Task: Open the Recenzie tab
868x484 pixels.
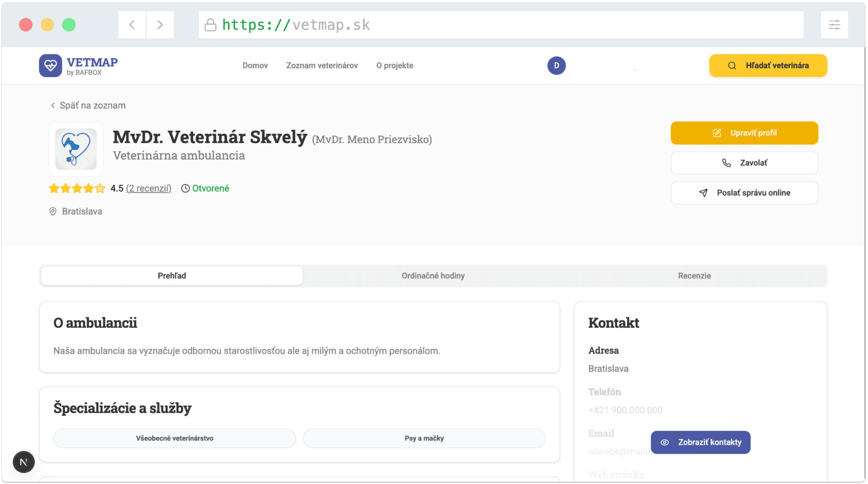Action: tap(695, 275)
